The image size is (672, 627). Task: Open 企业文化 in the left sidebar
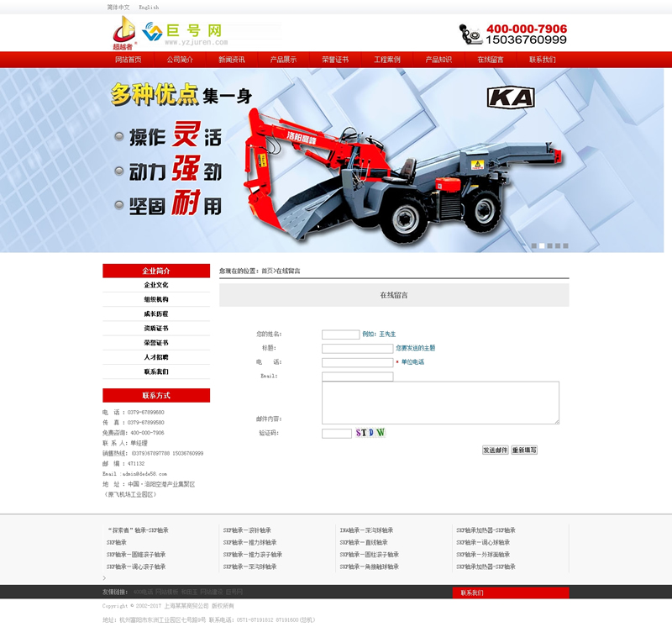[x=156, y=285]
